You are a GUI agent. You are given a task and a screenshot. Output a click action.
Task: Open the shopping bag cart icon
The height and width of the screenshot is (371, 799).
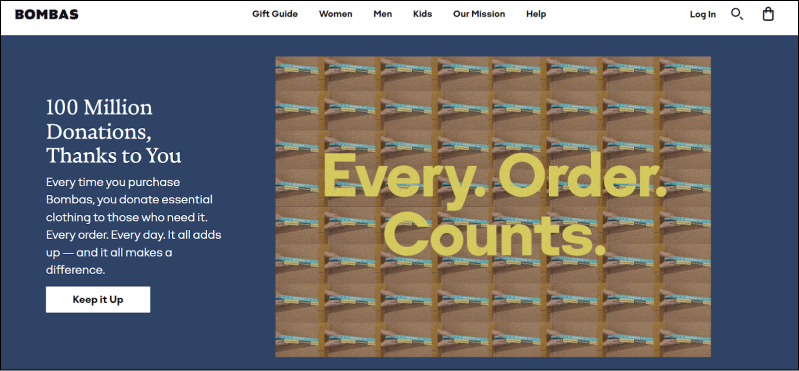[768, 14]
